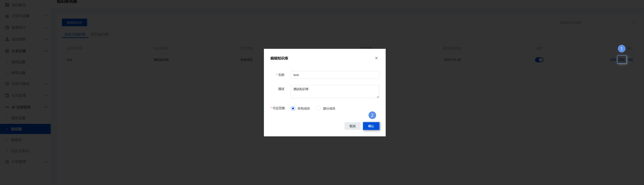
Task: Open 网络设置 in the sidebar
Action: pos(18,73)
